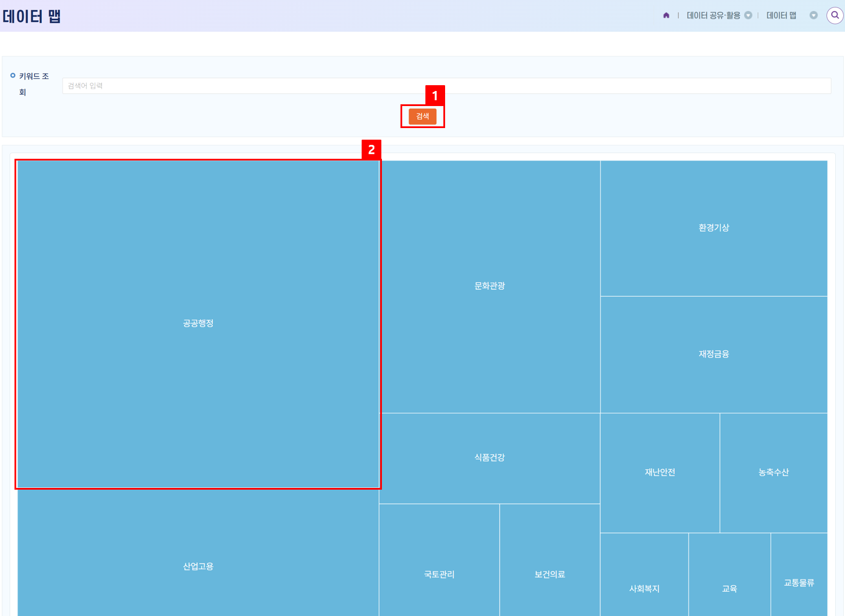Screen dimensions: 845x616
Task: Click the 사회복지 category tile
Action: [x=644, y=588]
